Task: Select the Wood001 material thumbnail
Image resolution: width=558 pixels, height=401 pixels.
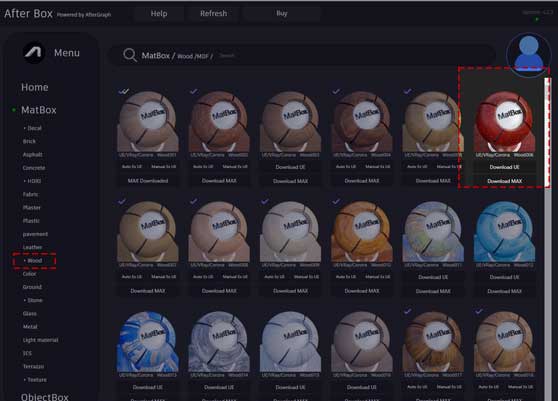Action: tap(148, 122)
